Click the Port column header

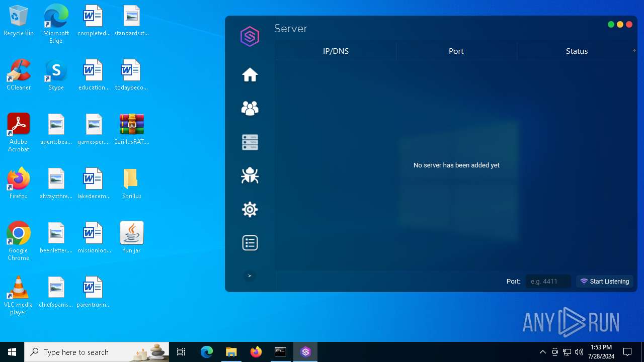point(456,51)
